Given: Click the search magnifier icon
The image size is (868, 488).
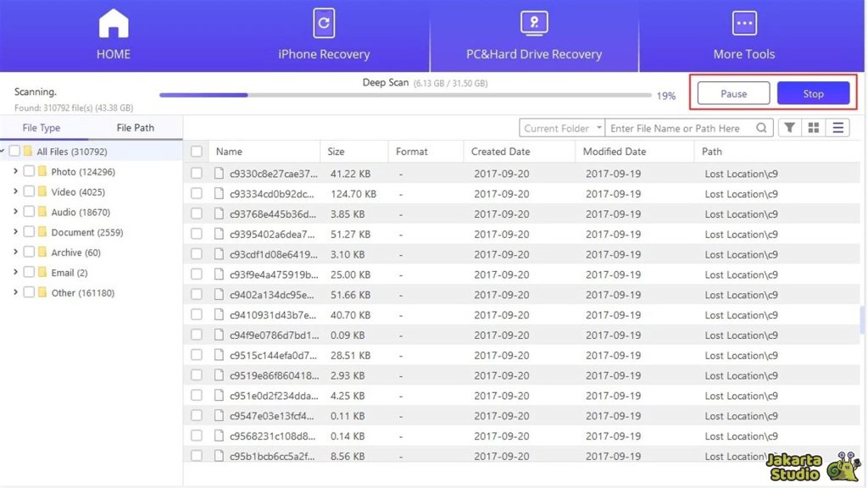Looking at the screenshot, I should pos(762,127).
